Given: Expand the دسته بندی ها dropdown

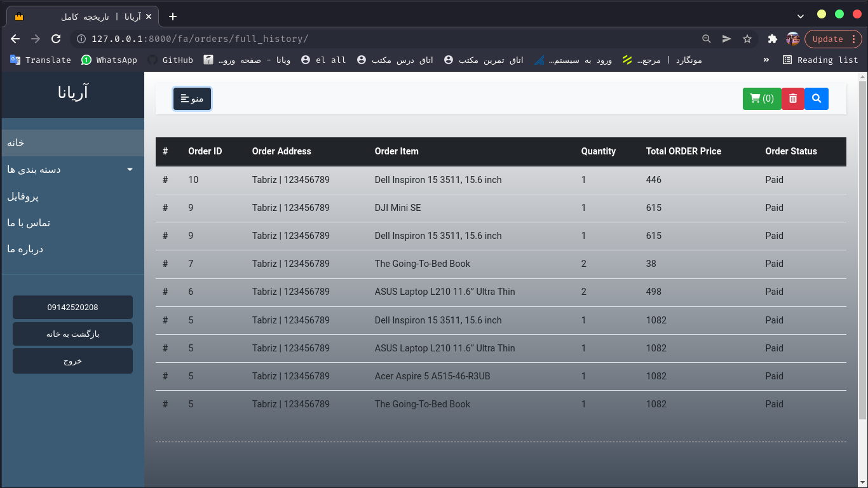Looking at the screenshot, I should coord(72,170).
